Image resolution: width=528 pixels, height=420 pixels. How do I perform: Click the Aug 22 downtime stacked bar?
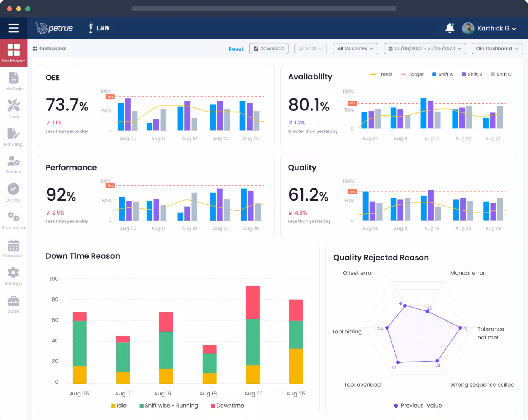coord(253,334)
